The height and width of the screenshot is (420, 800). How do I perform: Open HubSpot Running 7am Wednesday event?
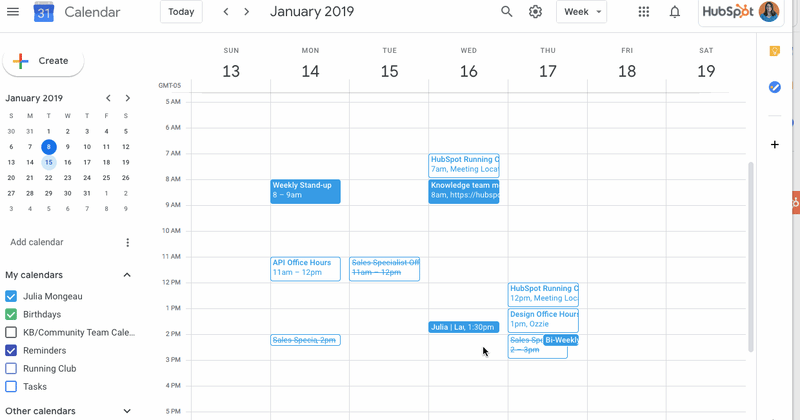click(x=464, y=165)
